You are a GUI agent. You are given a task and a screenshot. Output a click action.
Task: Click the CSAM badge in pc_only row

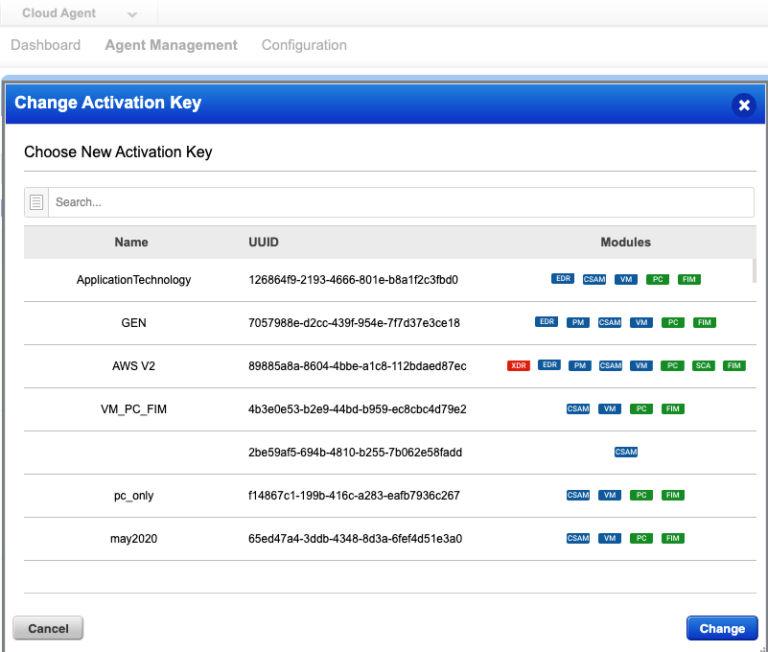click(x=578, y=495)
